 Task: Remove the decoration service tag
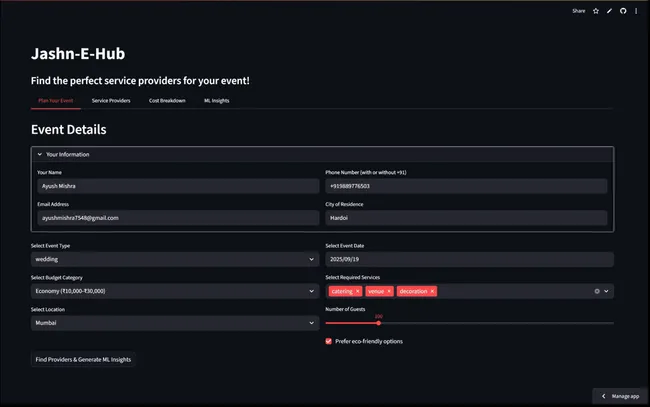tap(432, 291)
